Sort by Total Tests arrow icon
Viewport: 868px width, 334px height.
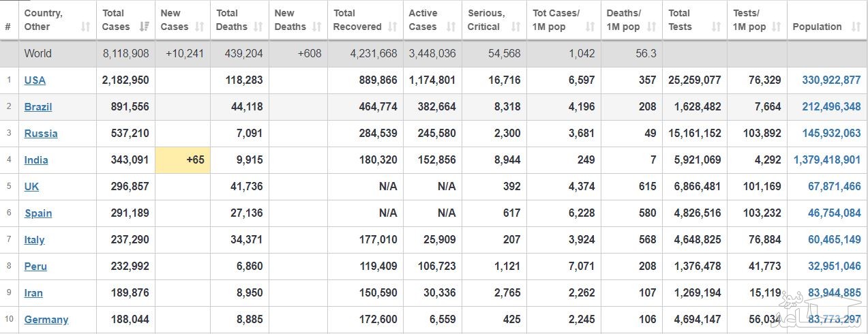[716, 27]
